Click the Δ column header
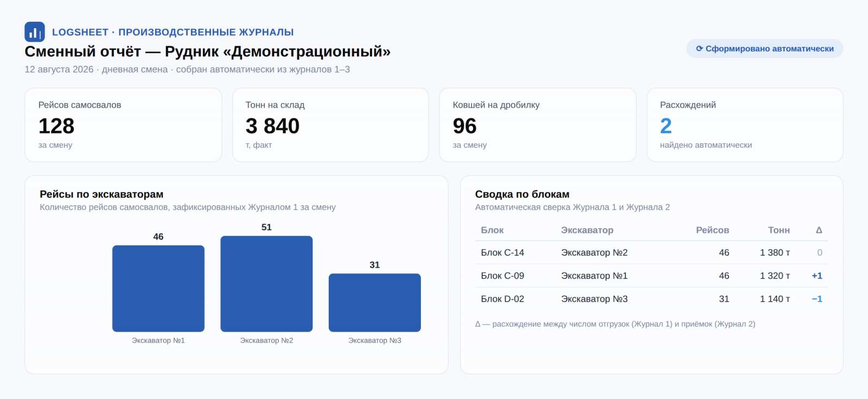Image resolution: width=868 pixels, height=399 pixels. tap(819, 230)
